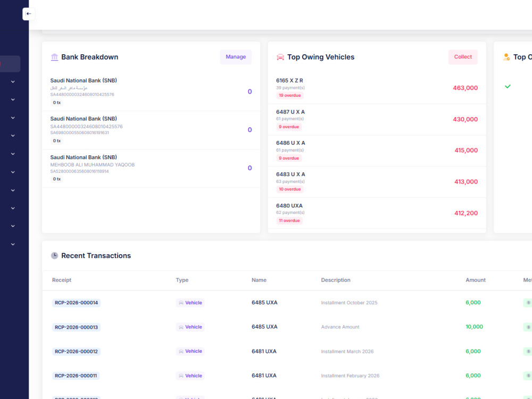Open receipt RCP-2026-000012
Image resolution: width=532 pixels, height=399 pixels.
coord(76,352)
